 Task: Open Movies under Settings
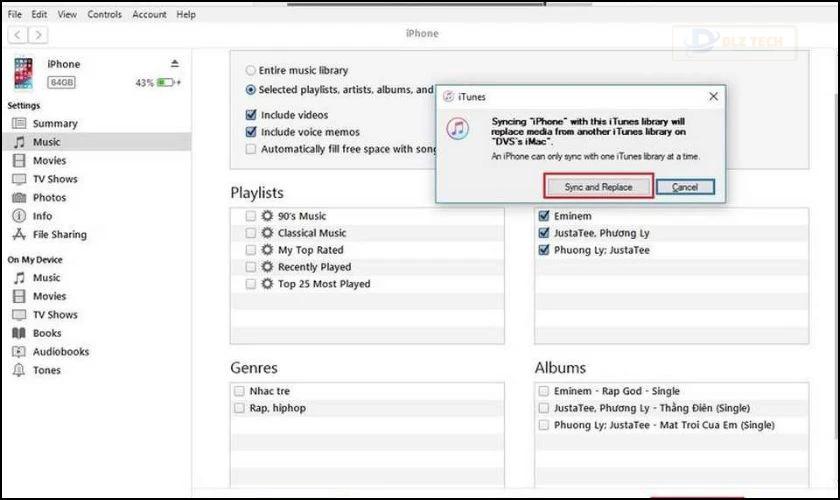49,161
